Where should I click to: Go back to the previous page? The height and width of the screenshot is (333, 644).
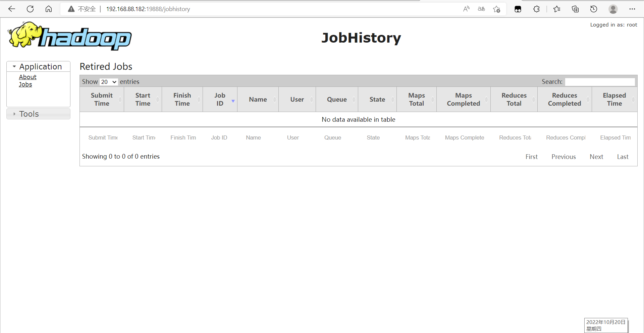pyautogui.click(x=12, y=9)
